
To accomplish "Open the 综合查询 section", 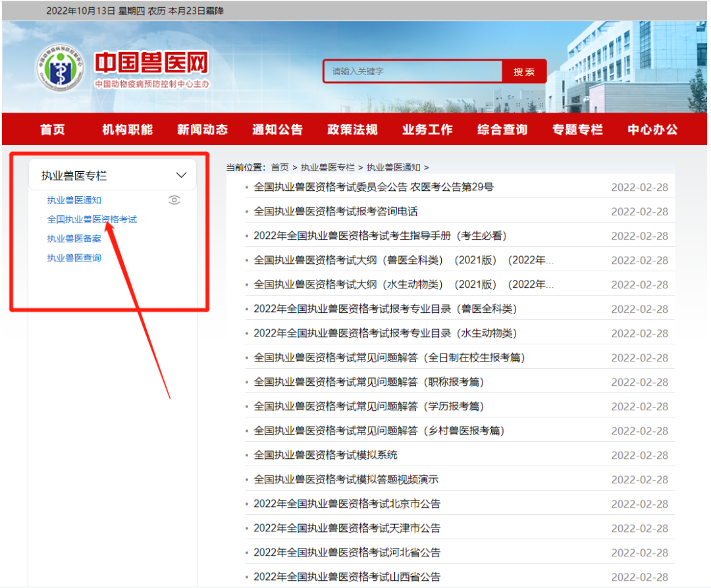I will pyautogui.click(x=502, y=129).
